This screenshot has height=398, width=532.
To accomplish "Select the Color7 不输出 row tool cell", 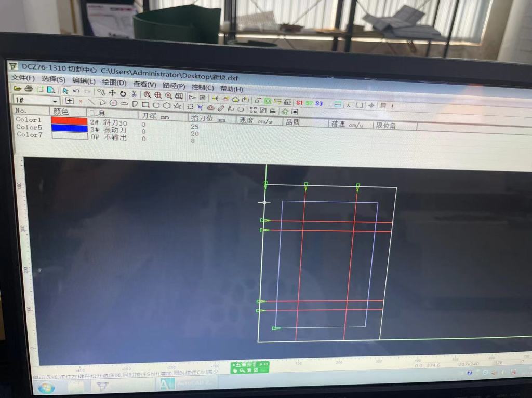I will 109,138.
